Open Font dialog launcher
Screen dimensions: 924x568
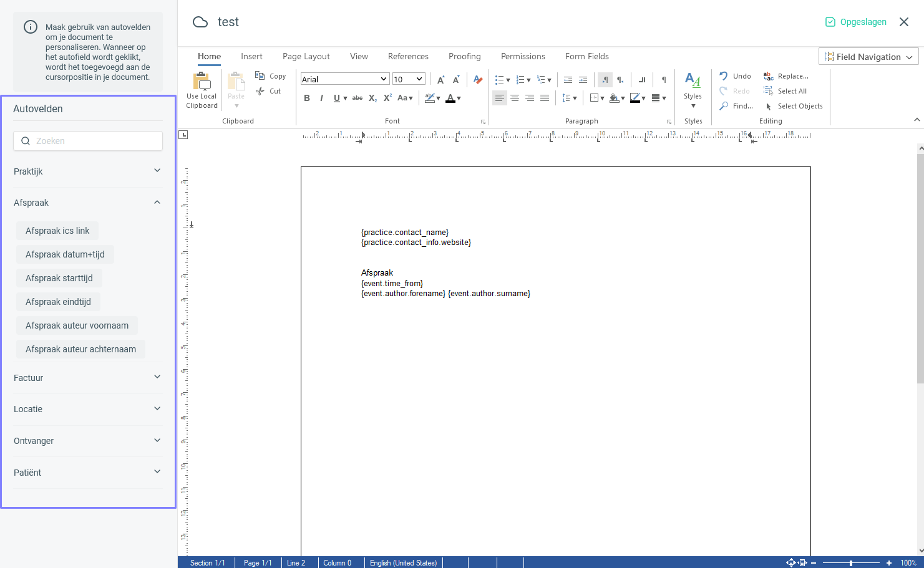483,122
